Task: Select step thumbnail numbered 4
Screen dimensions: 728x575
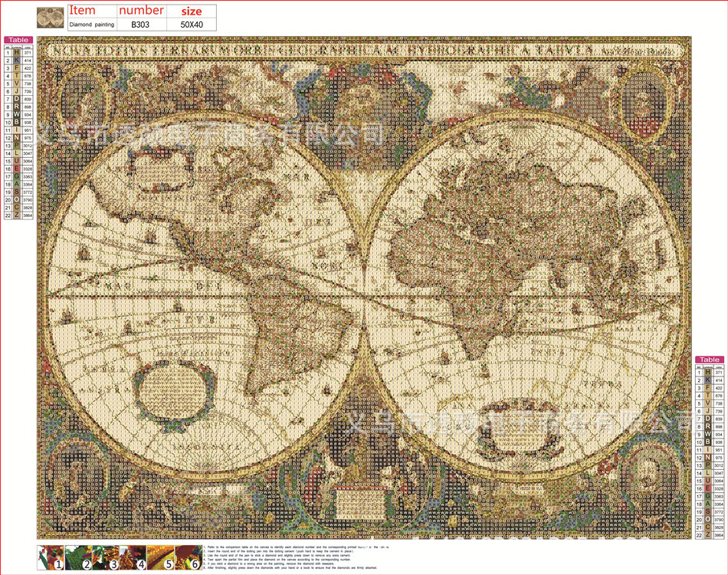Action: (133, 558)
